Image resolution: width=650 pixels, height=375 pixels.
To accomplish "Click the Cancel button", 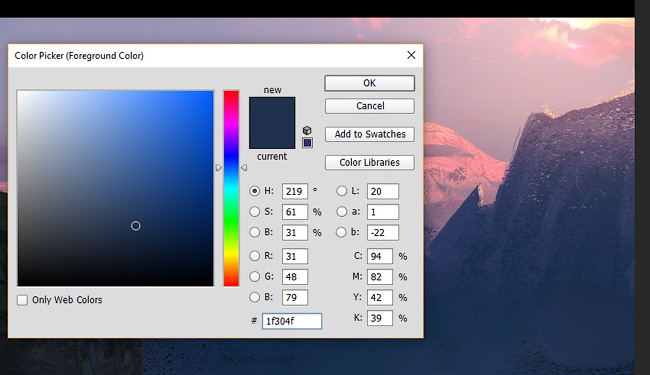I will click(369, 106).
